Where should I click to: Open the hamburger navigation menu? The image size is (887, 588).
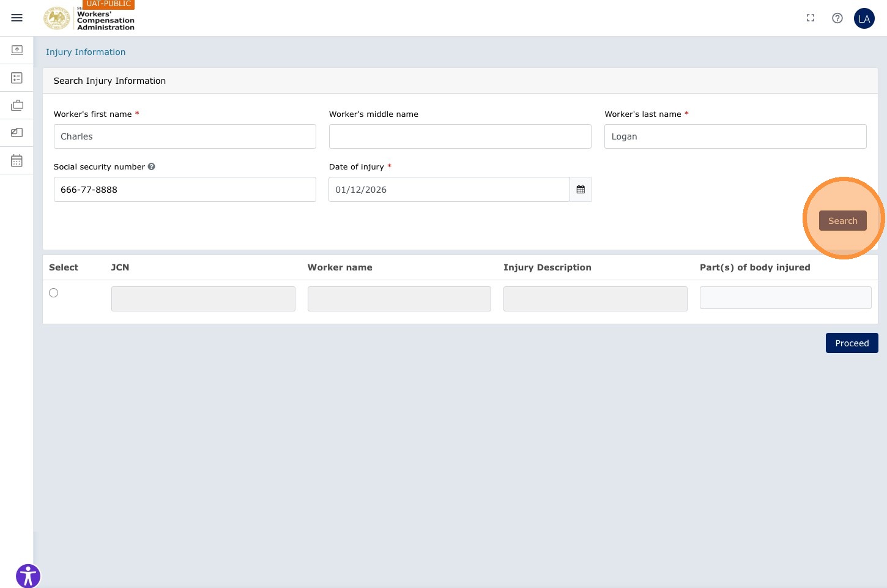(x=17, y=18)
